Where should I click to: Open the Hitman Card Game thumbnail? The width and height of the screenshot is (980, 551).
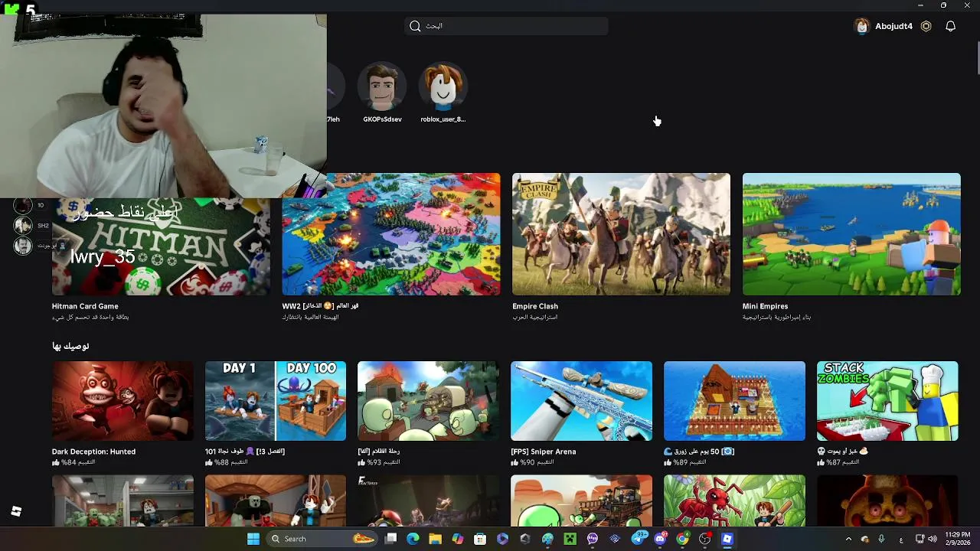coord(161,246)
